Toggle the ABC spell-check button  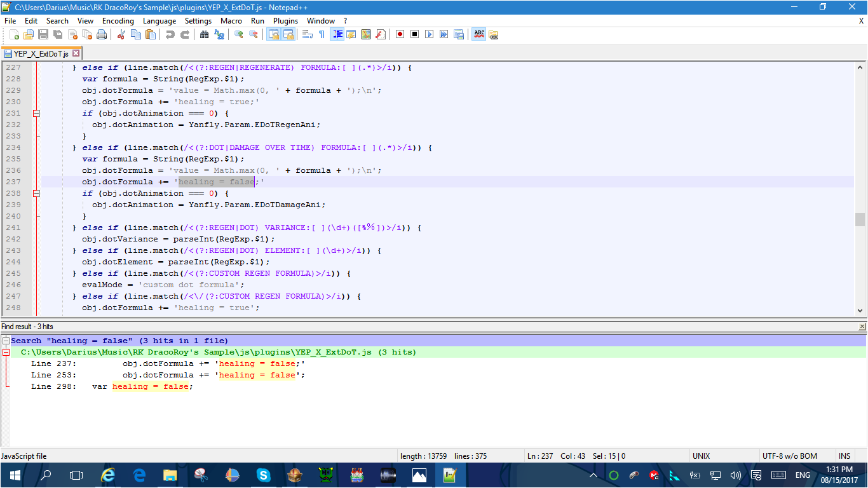click(x=478, y=34)
